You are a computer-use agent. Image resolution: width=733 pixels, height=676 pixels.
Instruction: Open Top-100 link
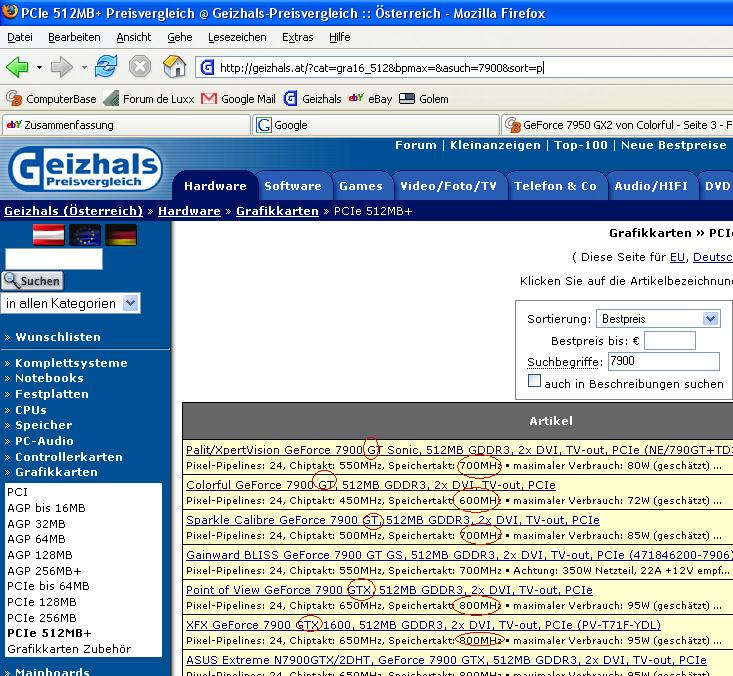(581, 145)
